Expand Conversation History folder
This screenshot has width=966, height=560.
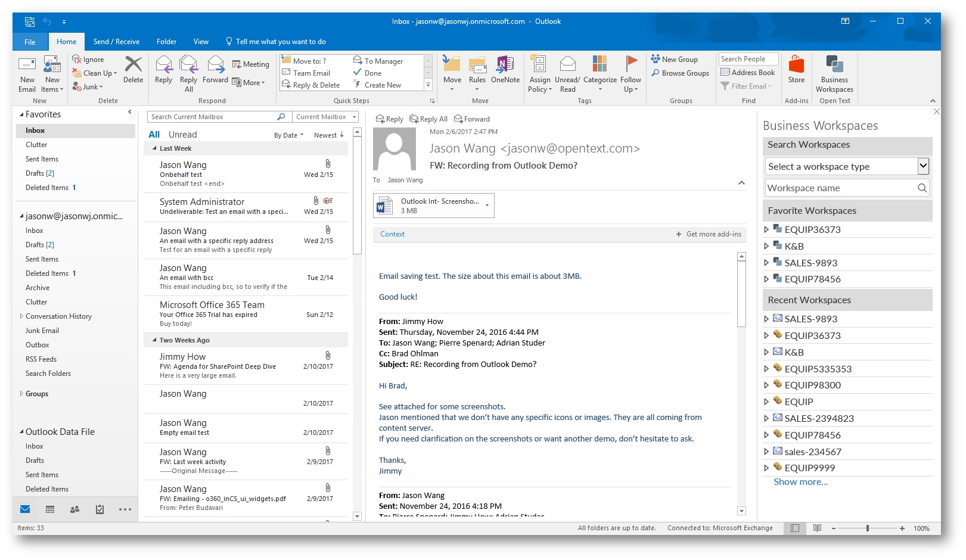[21, 316]
